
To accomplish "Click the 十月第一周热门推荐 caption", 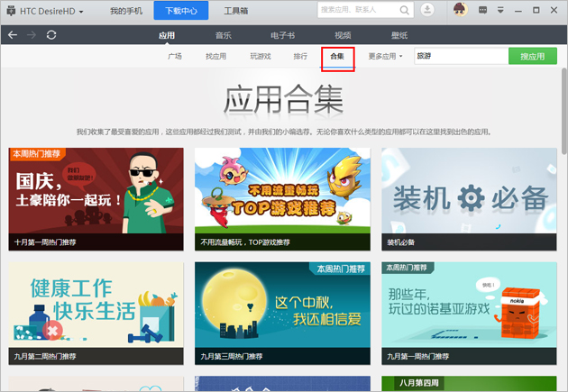I will [x=45, y=242].
